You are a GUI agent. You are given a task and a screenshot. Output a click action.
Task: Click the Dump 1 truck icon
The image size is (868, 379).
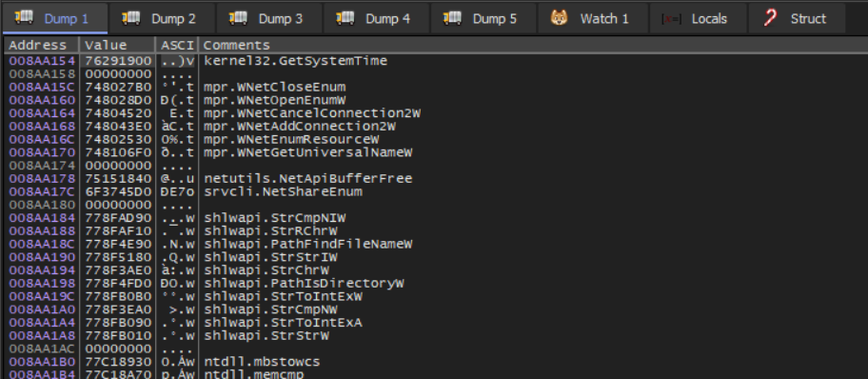pos(24,18)
